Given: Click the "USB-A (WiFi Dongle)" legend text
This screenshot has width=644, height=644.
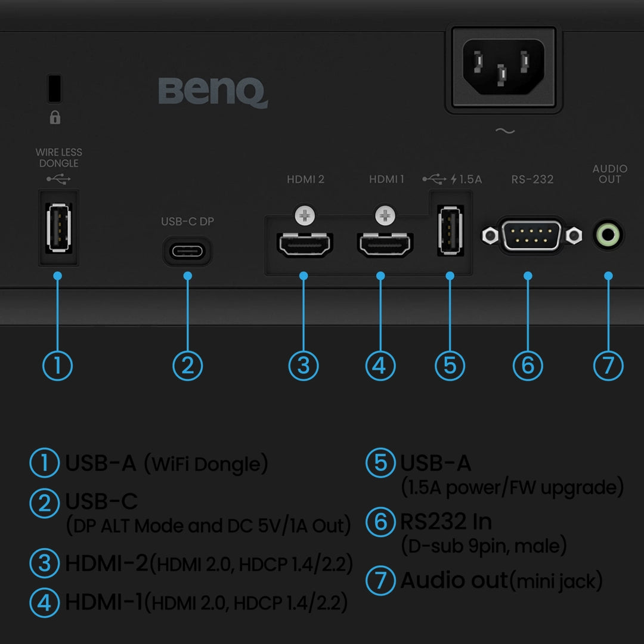Looking at the screenshot, I should (x=166, y=464).
